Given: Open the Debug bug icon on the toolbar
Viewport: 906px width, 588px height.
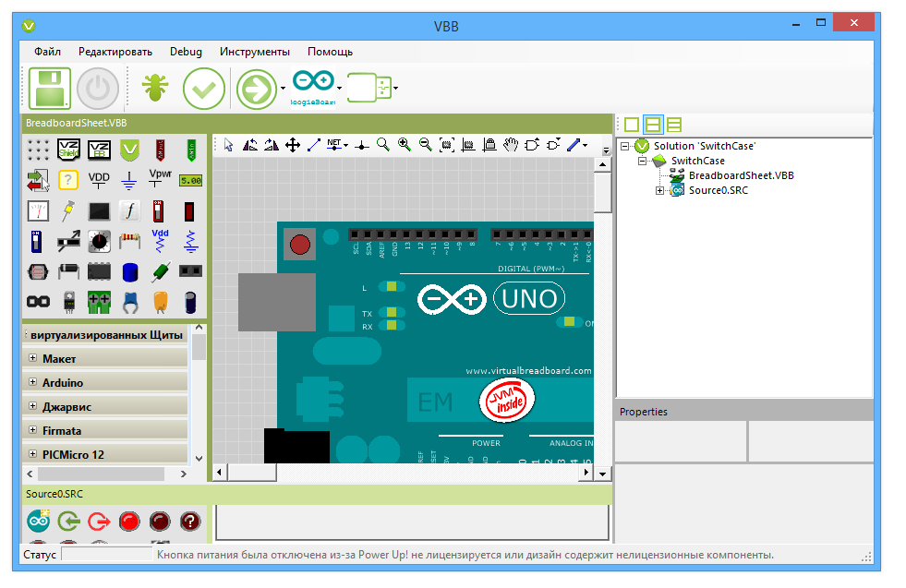Looking at the screenshot, I should (154, 87).
